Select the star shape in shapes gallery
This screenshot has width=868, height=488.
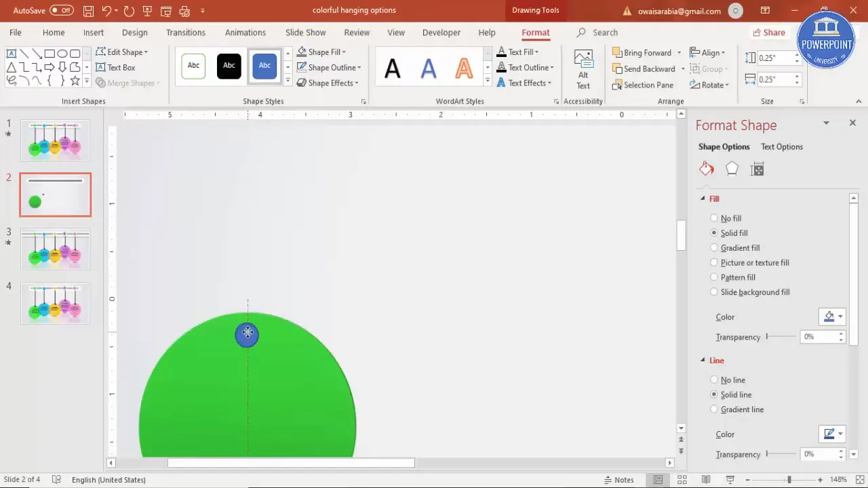pyautogui.click(x=75, y=81)
